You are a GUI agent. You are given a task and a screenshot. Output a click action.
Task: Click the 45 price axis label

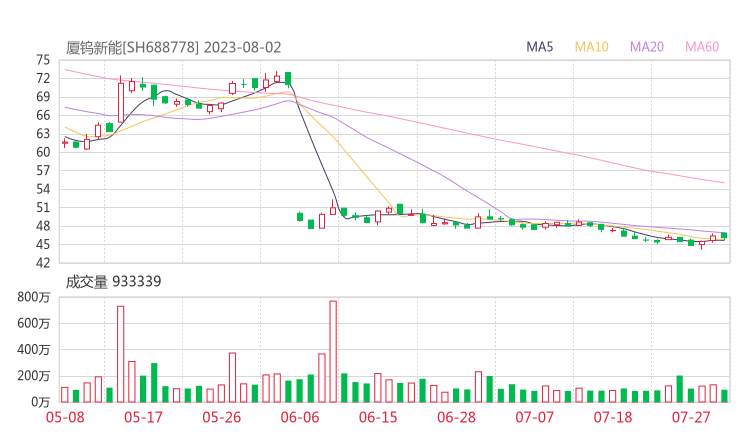click(x=43, y=245)
